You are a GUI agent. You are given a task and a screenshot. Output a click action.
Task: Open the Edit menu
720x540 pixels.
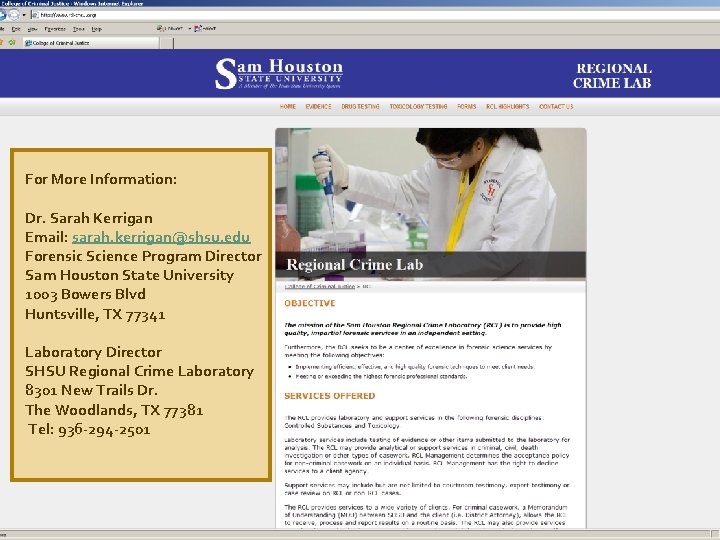[x=16, y=29]
